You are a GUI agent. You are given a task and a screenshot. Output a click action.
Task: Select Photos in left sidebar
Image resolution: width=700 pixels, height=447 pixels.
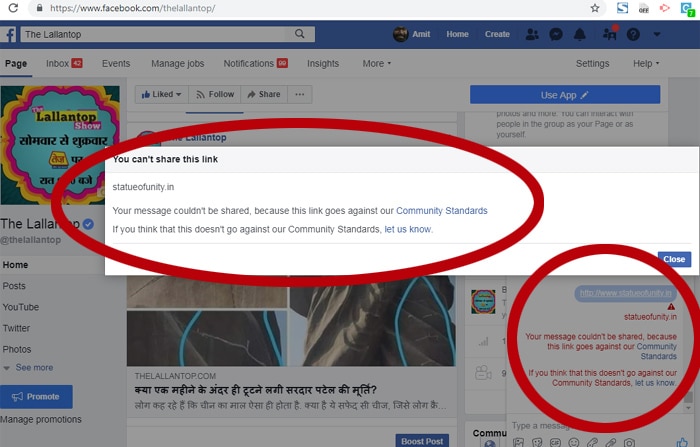click(17, 349)
